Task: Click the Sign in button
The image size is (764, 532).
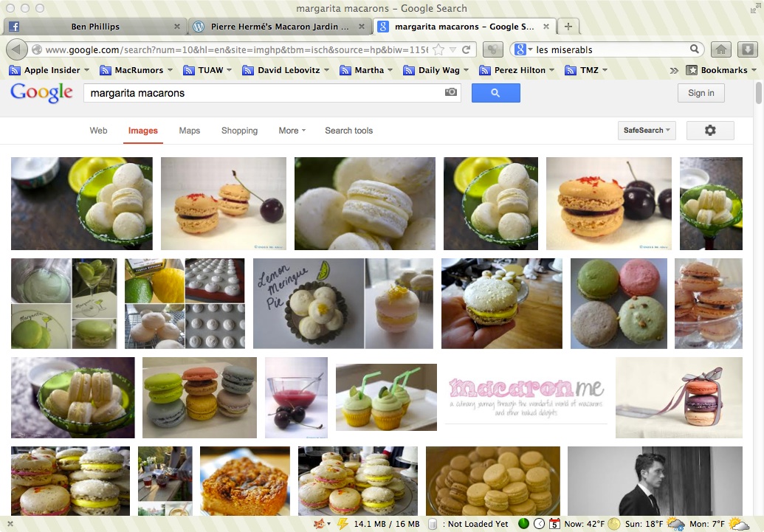Action: pos(701,93)
